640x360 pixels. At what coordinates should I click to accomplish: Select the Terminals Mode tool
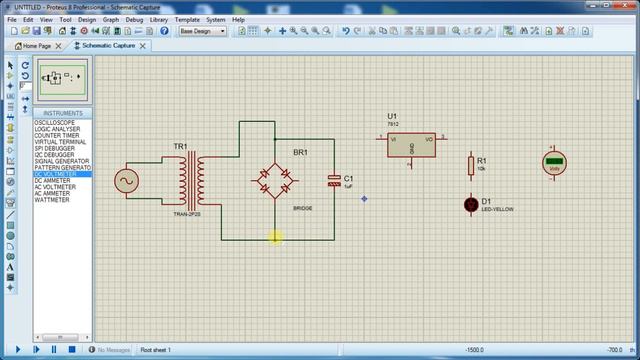coord(10,139)
